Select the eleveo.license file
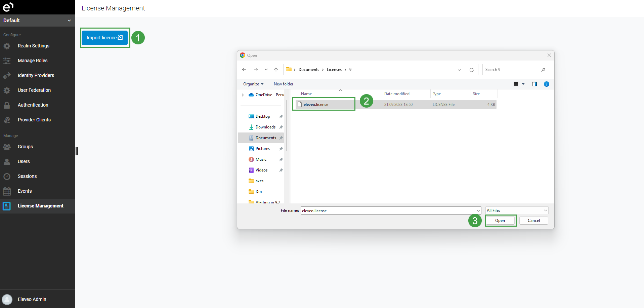The image size is (644, 308). [316, 105]
